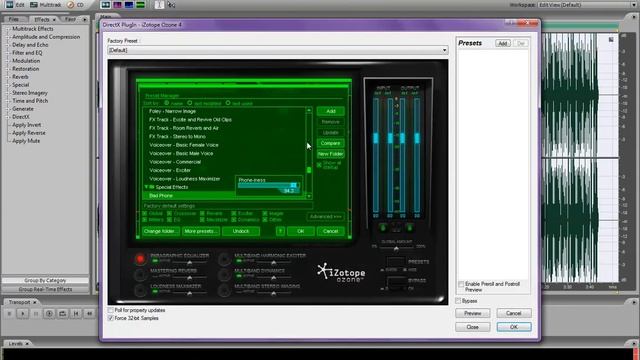This screenshot has width=640, height=360.
Task: Click the Loudness Maximizer round module button
Action: 140,290
